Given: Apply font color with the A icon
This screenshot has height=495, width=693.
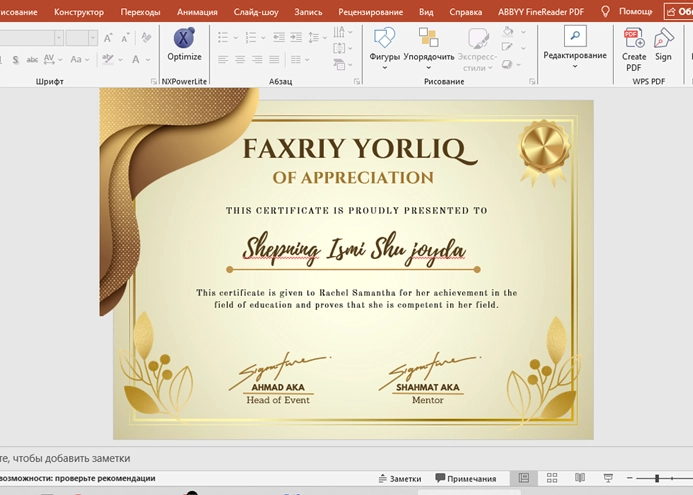Looking at the screenshot, I should click(x=136, y=59).
